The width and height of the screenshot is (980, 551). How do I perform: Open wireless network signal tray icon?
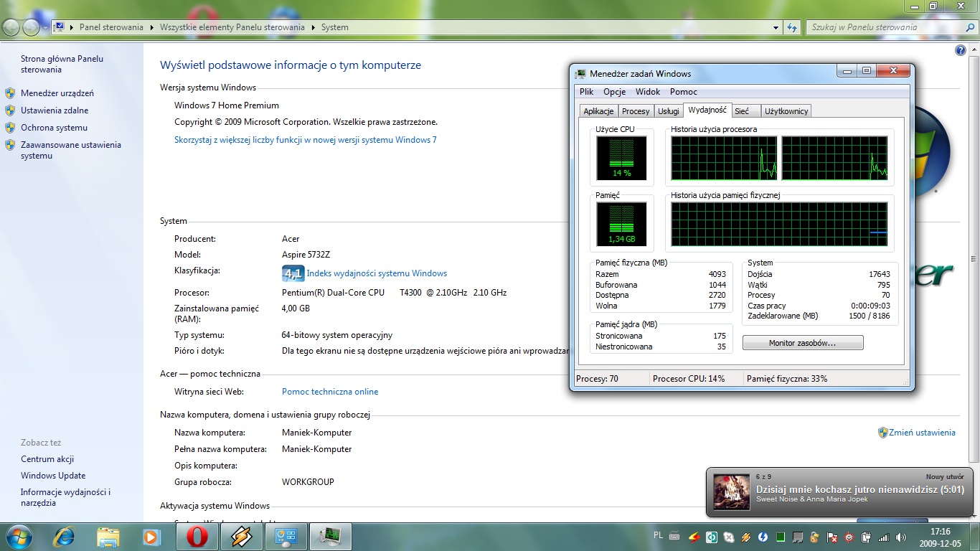click(884, 537)
